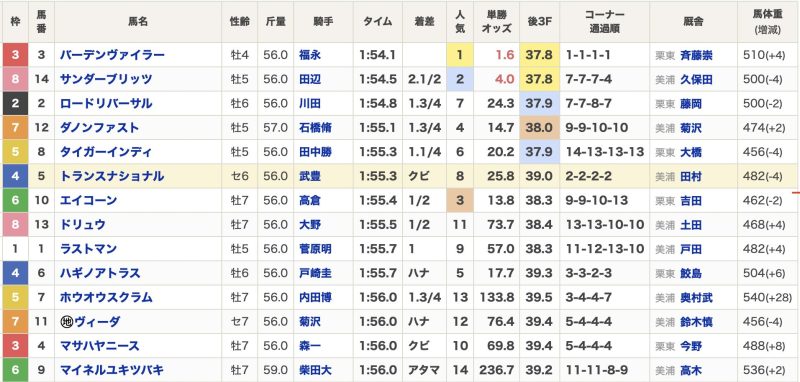Click the 馬名 column header
The width and height of the screenshot is (800, 382).
coord(138,22)
